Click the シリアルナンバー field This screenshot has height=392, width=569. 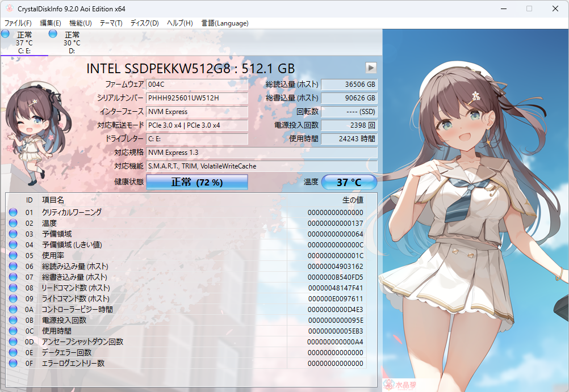click(197, 98)
